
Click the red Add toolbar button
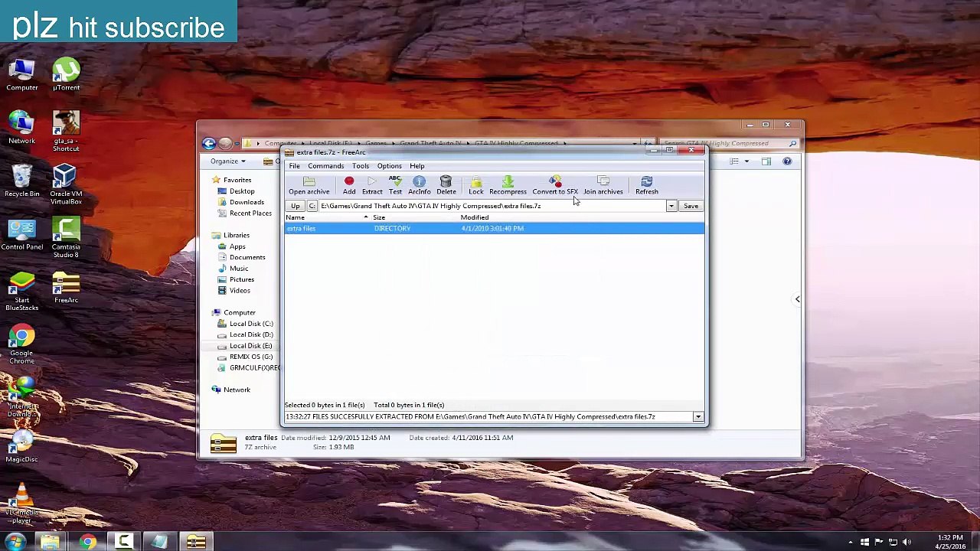[x=349, y=185]
